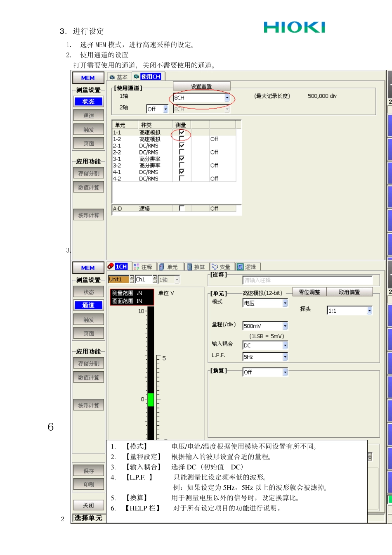Click the Unit1 input field
Viewport: 392px width, 555px height.
[x=119, y=280]
